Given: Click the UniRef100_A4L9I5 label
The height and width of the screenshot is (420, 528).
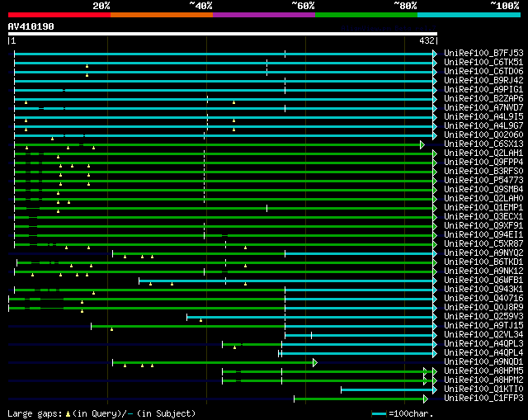Looking at the screenshot, I should (483, 117).
